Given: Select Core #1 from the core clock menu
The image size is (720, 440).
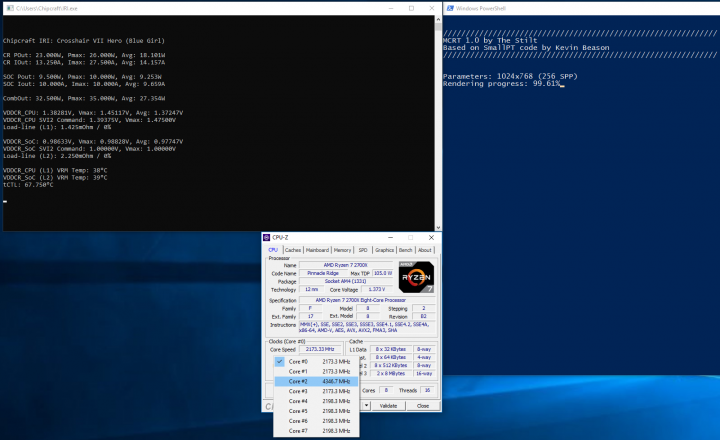Looking at the screenshot, I should pos(316,372).
